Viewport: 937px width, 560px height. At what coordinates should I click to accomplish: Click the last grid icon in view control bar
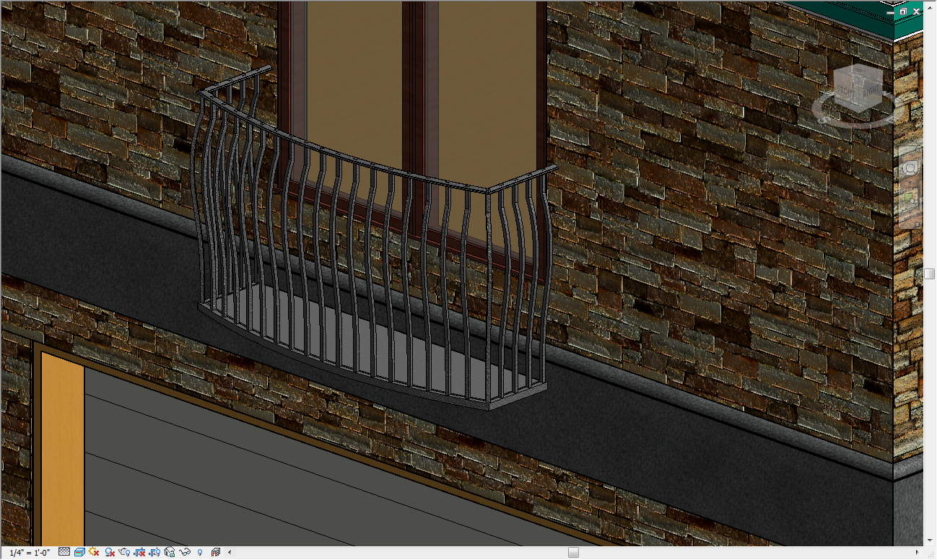(x=215, y=553)
